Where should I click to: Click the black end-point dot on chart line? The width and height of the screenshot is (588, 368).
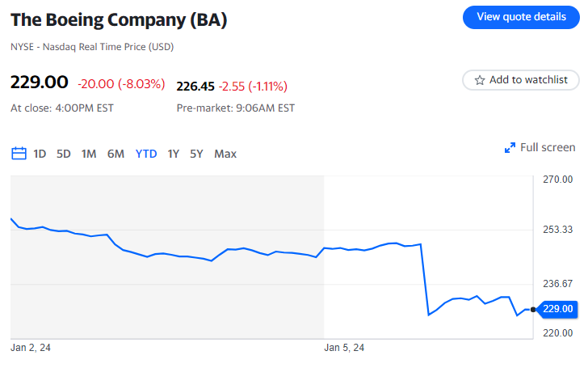[533, 310]
